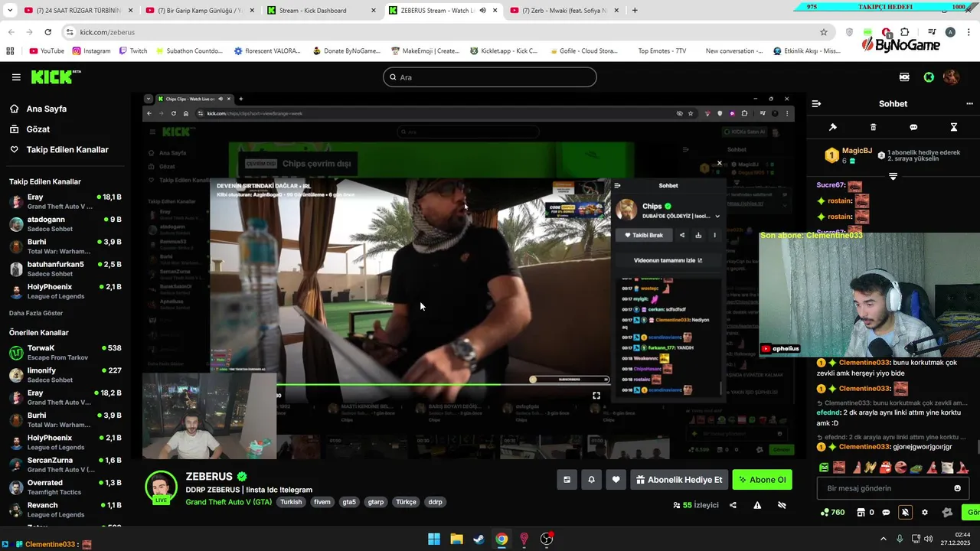Open Revanch League of Legends channel
The height and width of the screenshot is (551, 980).
(x=65, y=510)
